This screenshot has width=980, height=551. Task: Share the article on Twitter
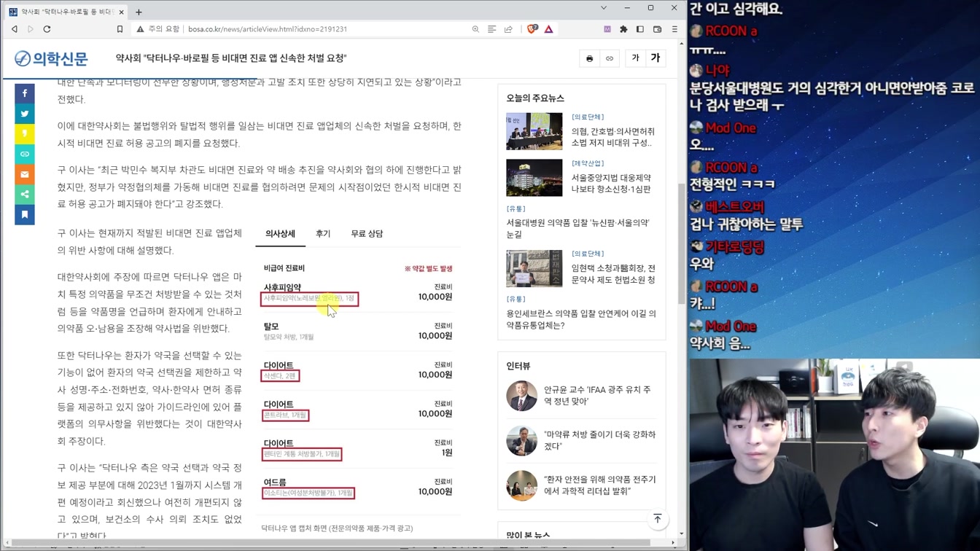(25, 114)
